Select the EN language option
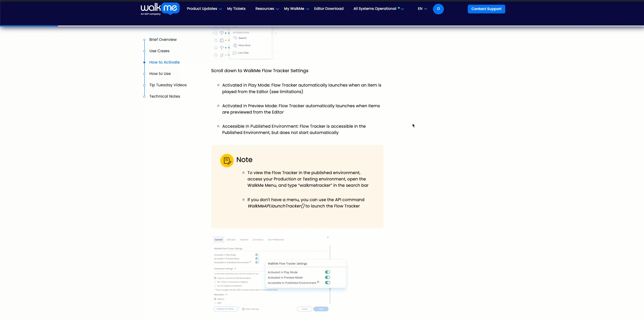Image resolution: width=644 pixels, height=320 pixels. [x=420, y=9]
